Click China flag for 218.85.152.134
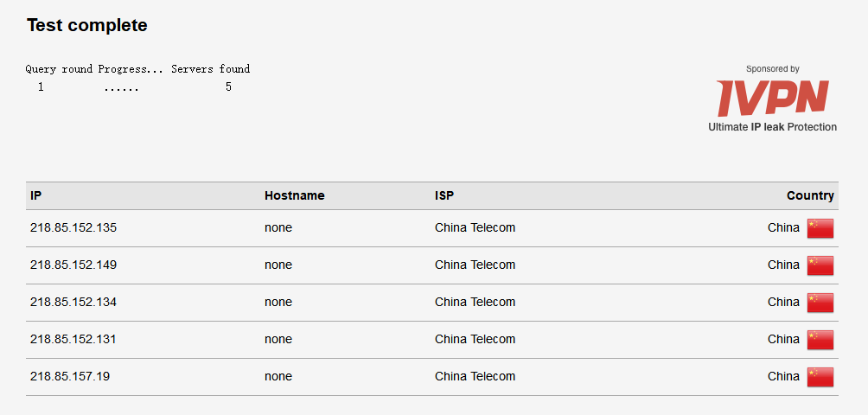 (820, 302)
